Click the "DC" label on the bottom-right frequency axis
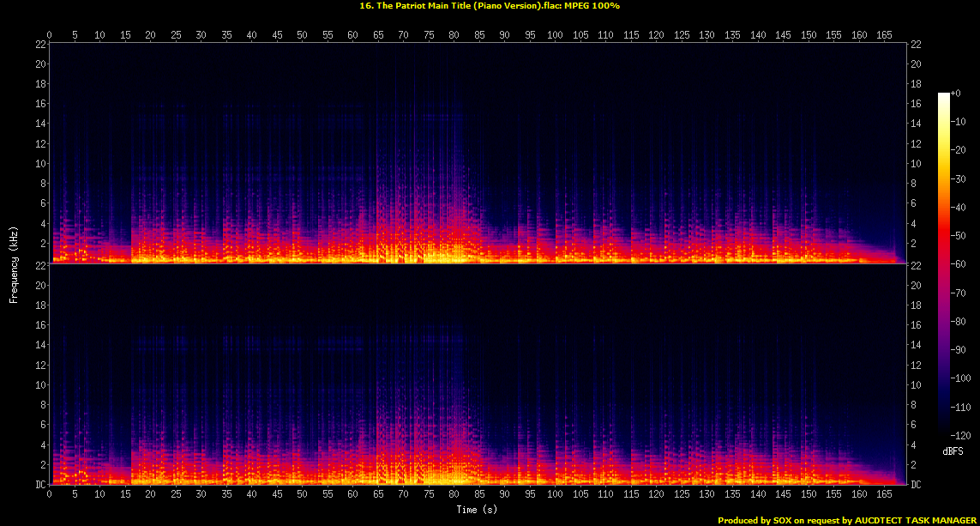The height and width of the screenshot is (526, 980). (x=918, y=485)
